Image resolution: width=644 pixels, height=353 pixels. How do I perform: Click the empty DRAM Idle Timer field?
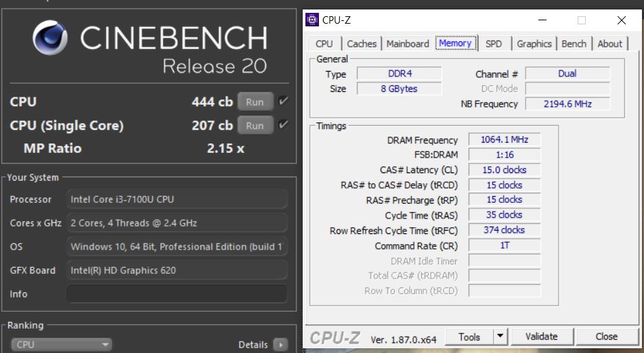(x=505, y=261)
